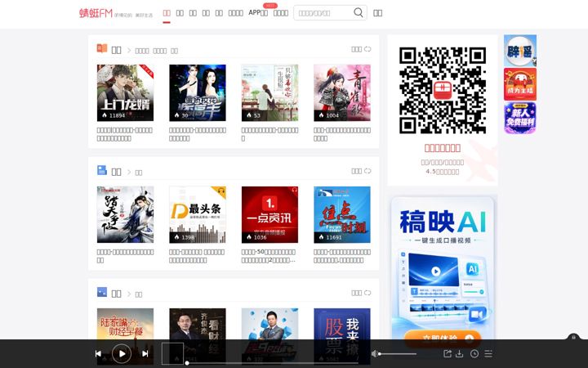Open the 稿映AI advertisement banner
Image resolution: width=588 pixels, height=368 pixels.
click(x=443, y=267)
